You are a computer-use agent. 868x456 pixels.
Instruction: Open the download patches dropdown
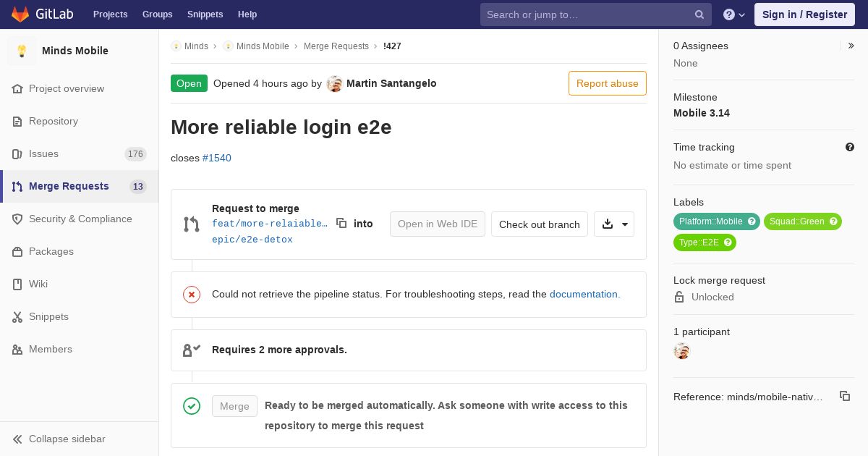pyautogui.click(x=614, y=224)
